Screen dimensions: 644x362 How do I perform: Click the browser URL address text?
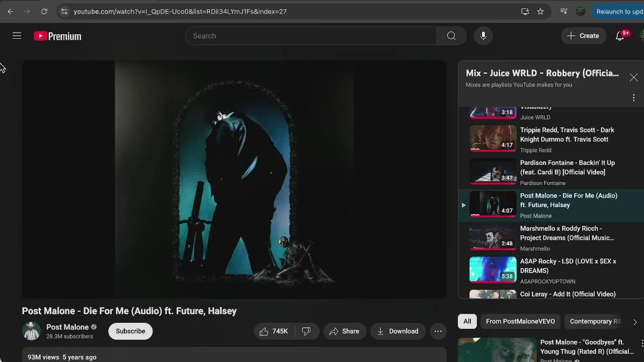tap(180, 11)
